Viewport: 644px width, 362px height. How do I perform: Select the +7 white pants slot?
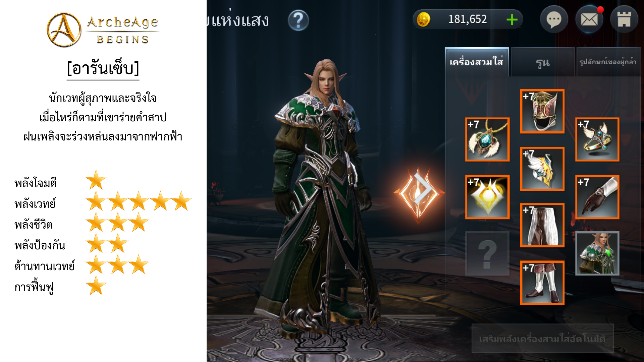coord(542,225)
